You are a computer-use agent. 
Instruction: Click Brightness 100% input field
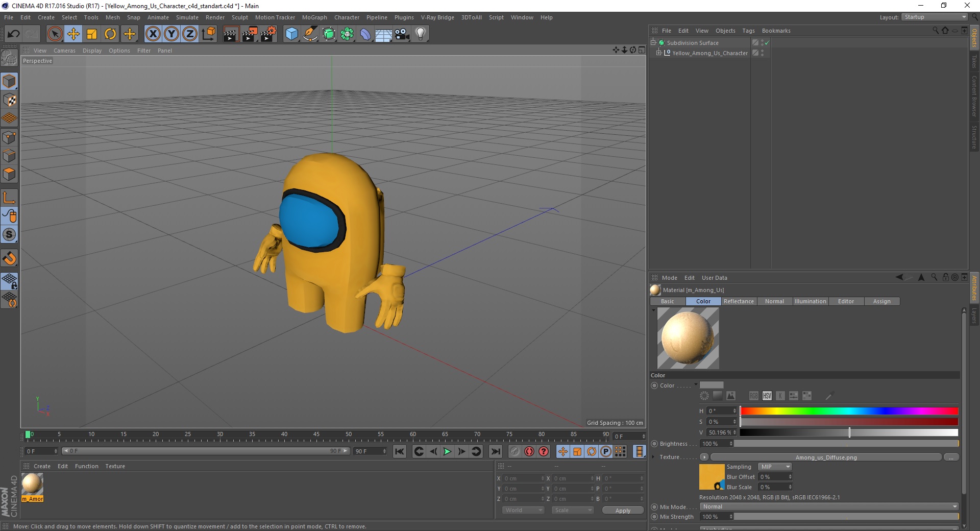click(717, 444)
